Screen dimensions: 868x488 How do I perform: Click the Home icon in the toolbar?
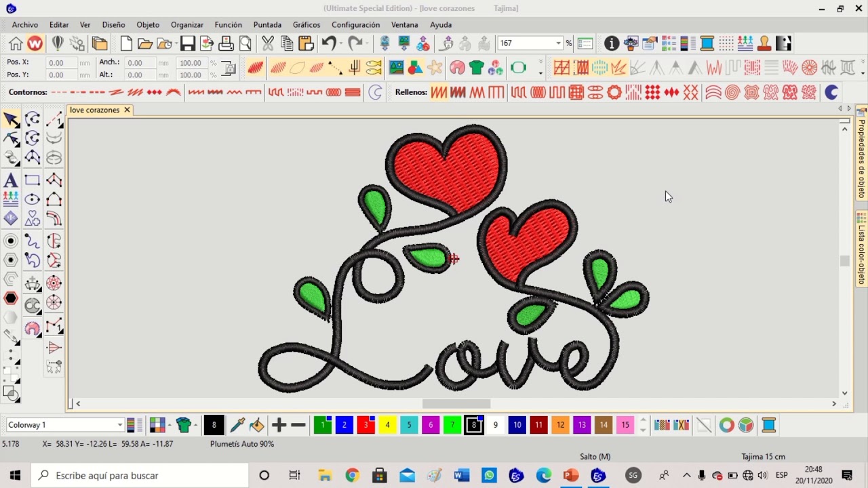pos(16,43)
